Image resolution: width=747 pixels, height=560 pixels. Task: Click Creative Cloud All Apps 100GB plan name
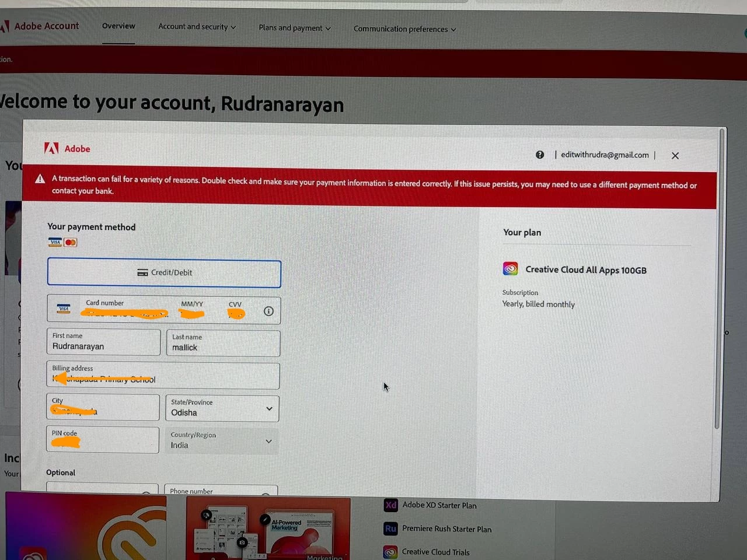[x=586, y=270]
